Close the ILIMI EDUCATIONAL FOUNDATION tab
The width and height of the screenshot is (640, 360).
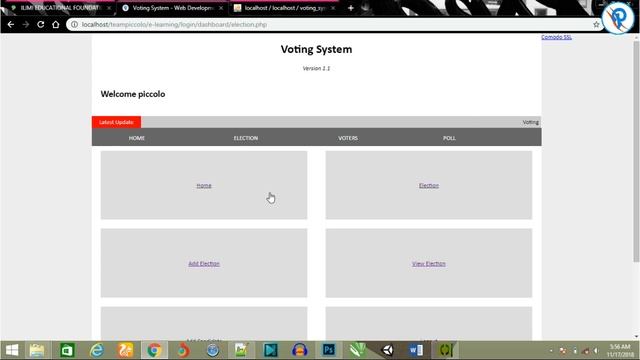click(109, 8)
